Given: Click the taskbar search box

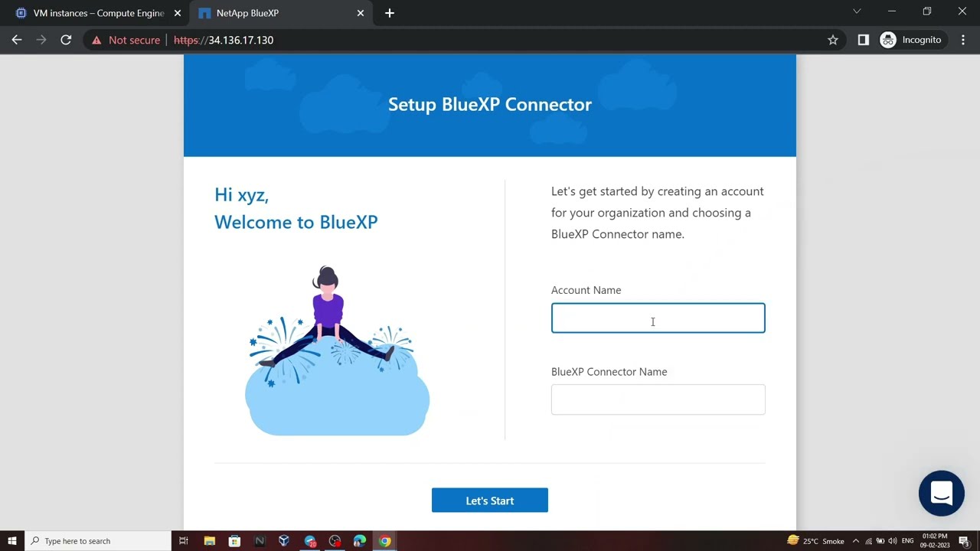Looking at the screenshot, I should pyautogui.click(x=98, y=541).
